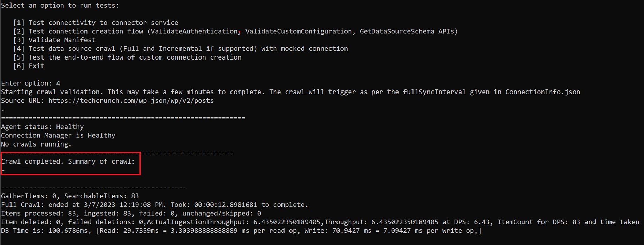Click the 'Item deleted: 0, failed deletions' line

(320, 222)
